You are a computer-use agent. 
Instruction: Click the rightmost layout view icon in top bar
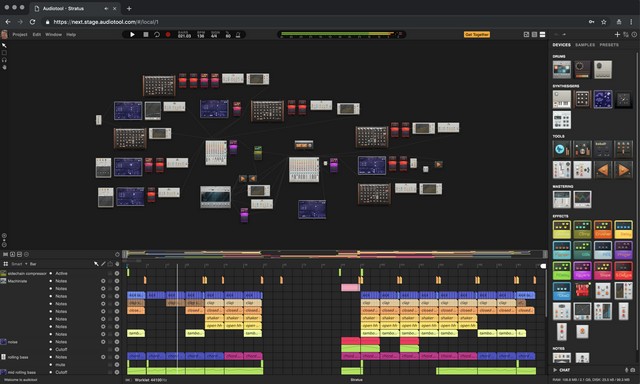[x=542, y=35]
